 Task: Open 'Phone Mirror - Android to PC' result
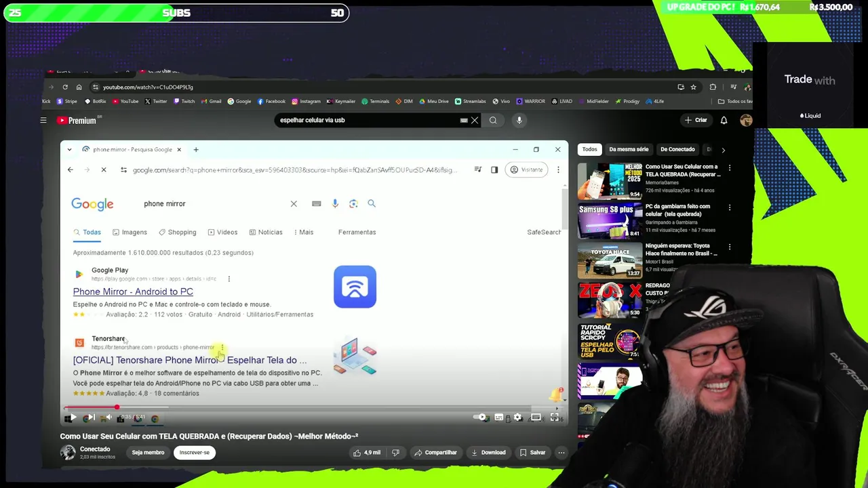(133, 291)
